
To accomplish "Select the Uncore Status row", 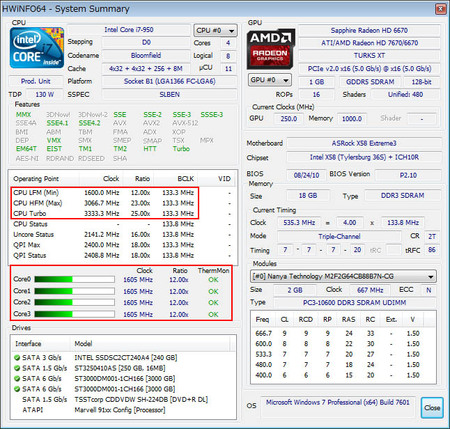I will click(x=123, y=235).
